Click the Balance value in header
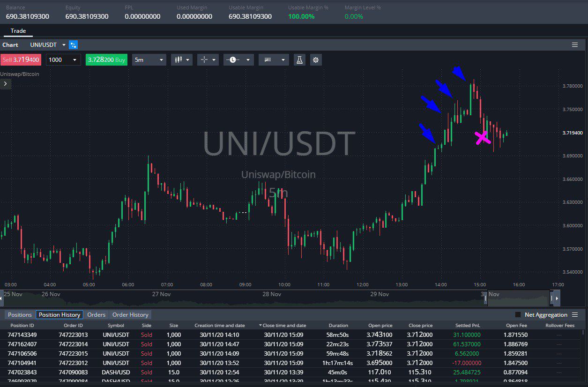 pos(28,16)
